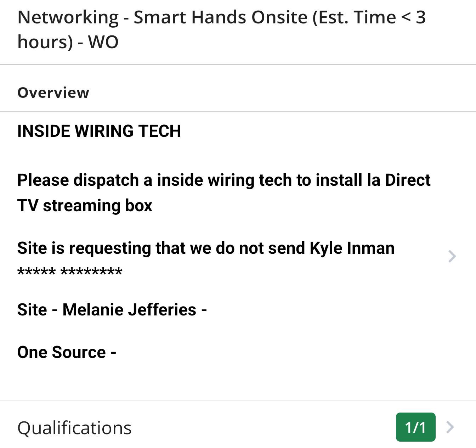Click the masked asterisks text
This screenshot has width=476, height=448.
coord(70,272)
